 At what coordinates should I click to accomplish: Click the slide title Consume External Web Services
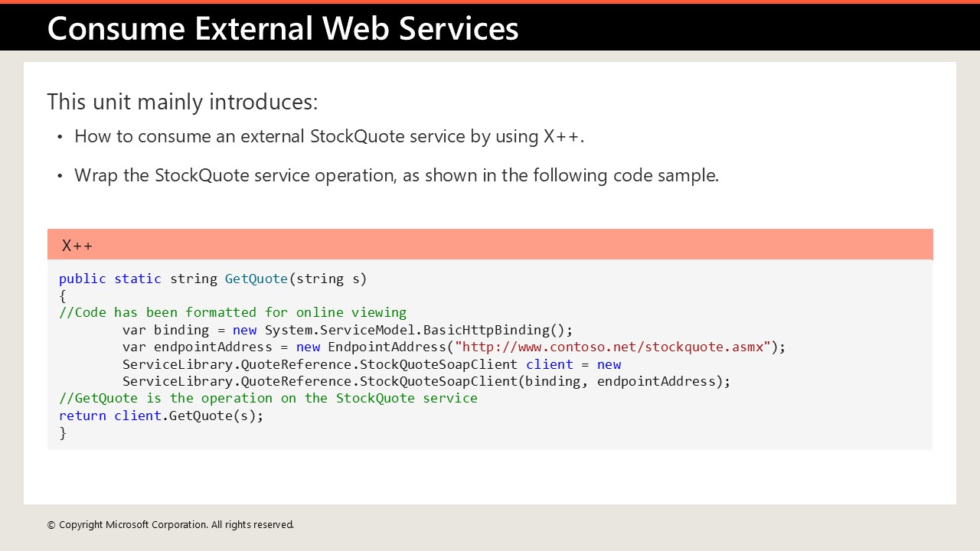coord(283,28)
